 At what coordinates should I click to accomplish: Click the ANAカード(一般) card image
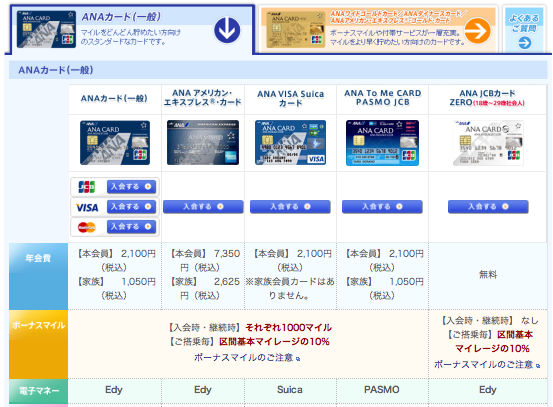[115, 142]
